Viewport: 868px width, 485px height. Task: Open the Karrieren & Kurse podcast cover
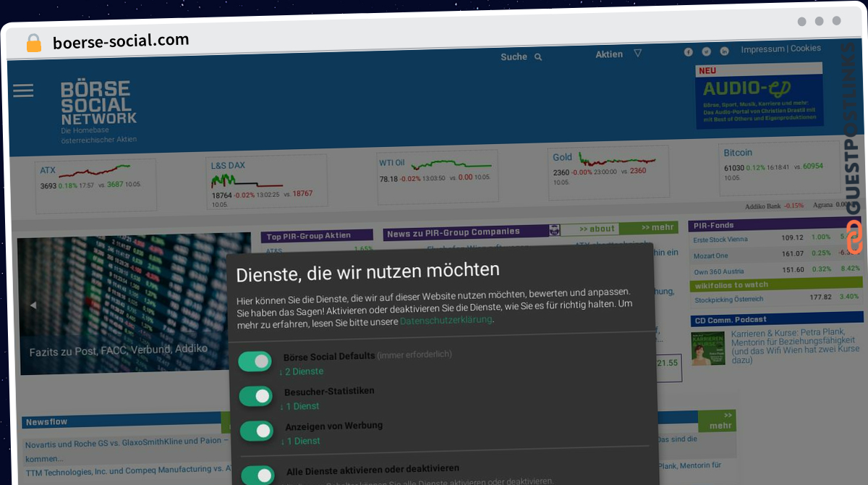[708, 348]
